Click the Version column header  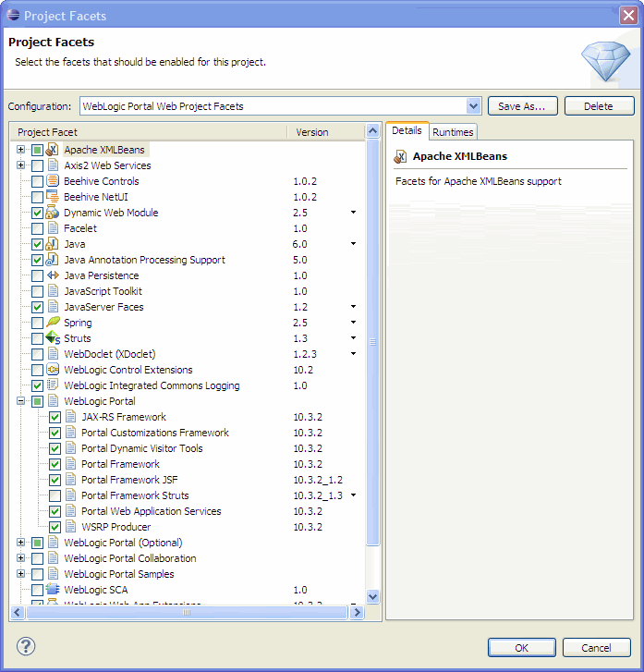pos(325,132)
